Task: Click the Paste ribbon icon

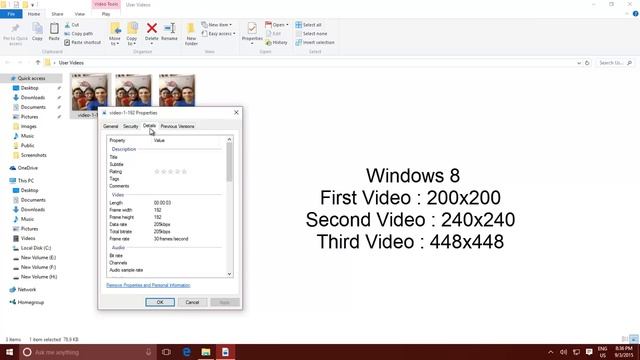Action: (54, 32)
